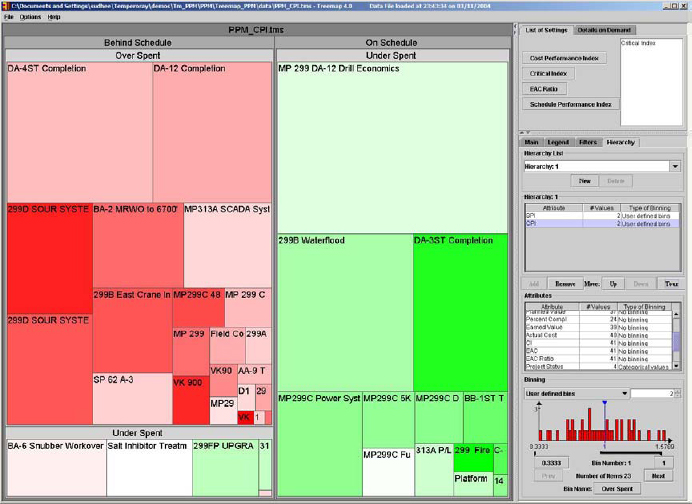Image resolution: width=692 pixels, height=504 pixels.
Task: Click the Delete hierarchy button
Action: pos(616,181)
